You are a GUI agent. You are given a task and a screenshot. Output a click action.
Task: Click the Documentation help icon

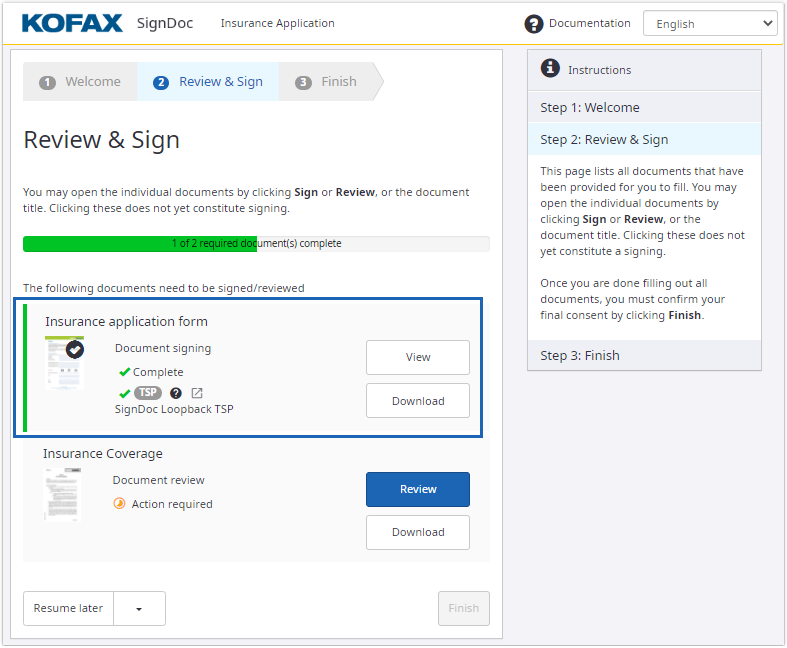(x=534, y=24)
